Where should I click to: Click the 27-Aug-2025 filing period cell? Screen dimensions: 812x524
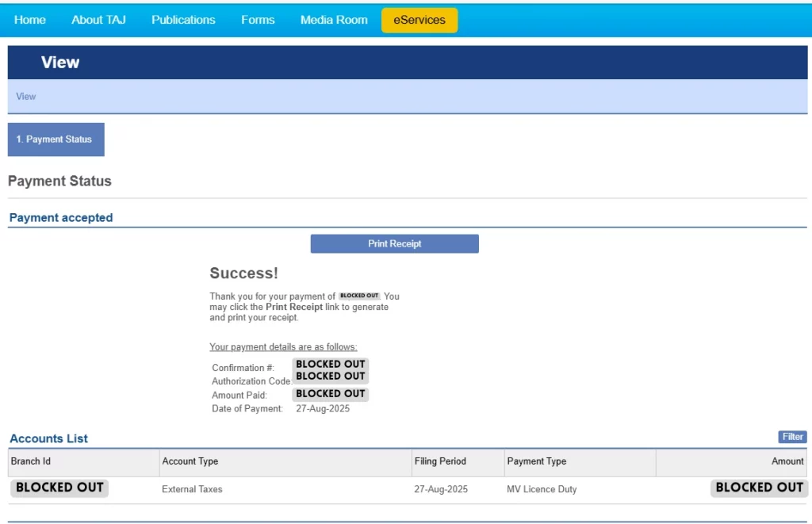click(441, 489)
